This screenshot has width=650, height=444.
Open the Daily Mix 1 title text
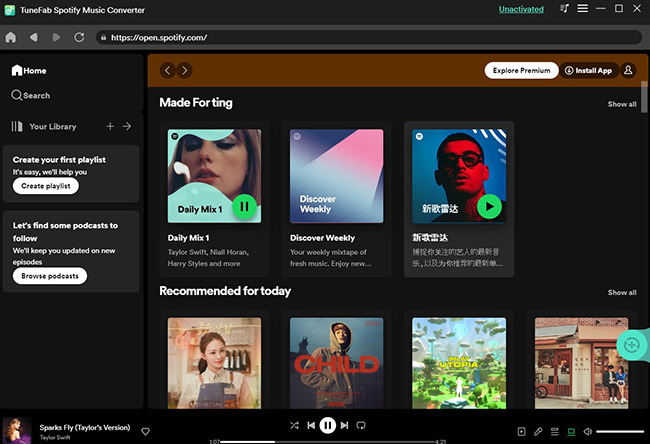click(x=189, y=238)
